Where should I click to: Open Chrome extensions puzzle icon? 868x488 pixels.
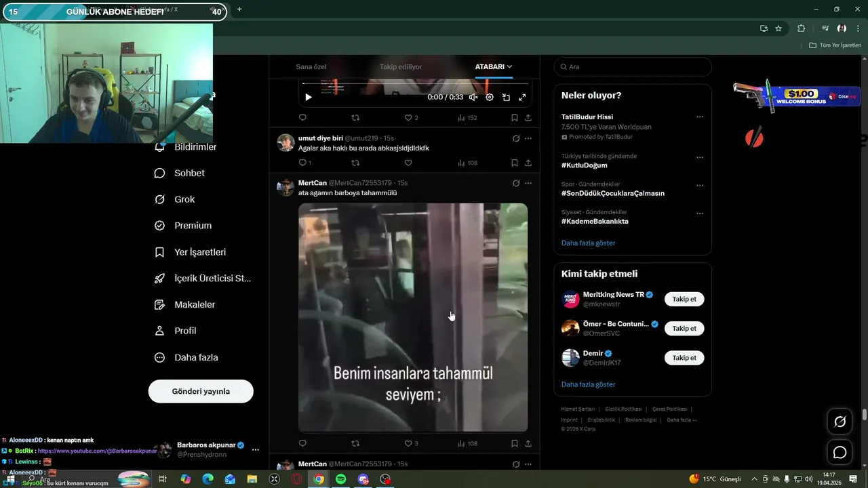pos(801,28)
